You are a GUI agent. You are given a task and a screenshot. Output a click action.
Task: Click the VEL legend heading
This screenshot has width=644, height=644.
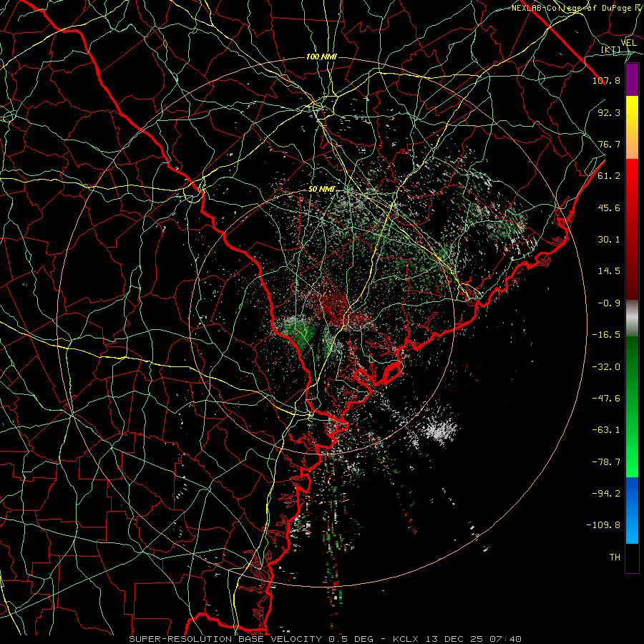[629, 43]
